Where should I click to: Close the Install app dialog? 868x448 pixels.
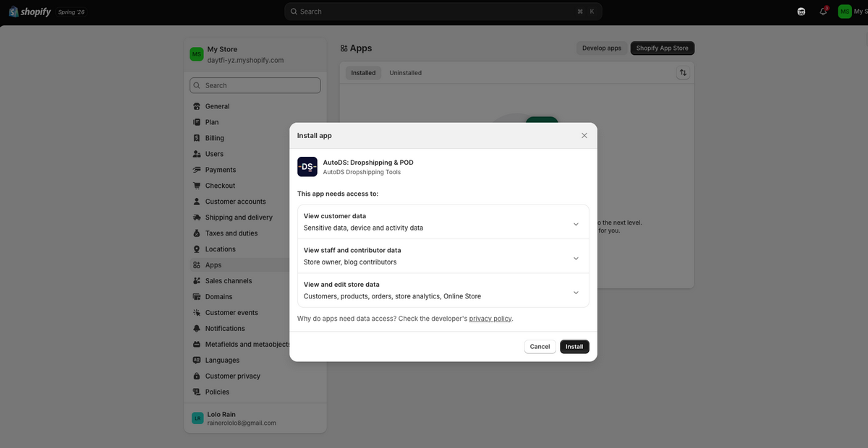pos(584,136)
